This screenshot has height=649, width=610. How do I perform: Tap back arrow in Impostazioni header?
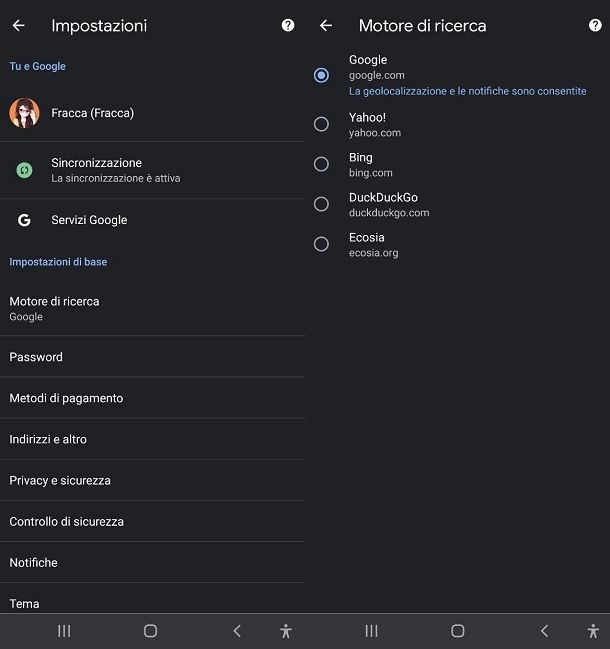click(x=19, y=26)
